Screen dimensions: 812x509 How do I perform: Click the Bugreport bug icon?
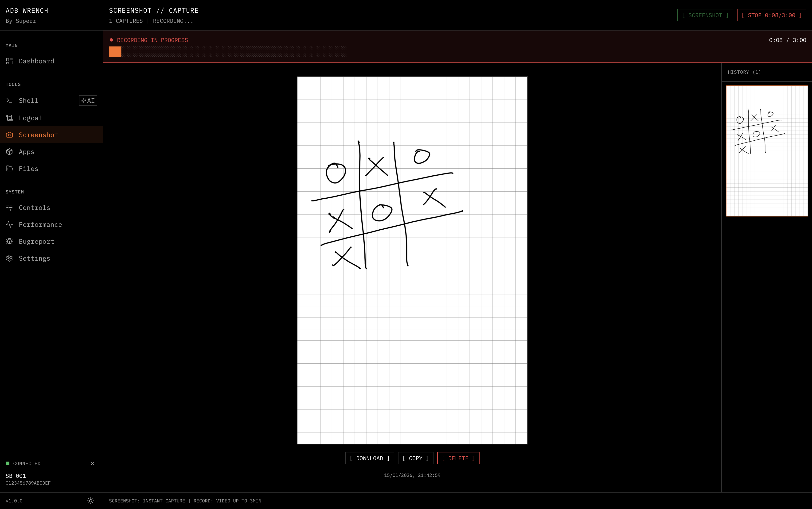pyautogui.click(x=9, y=241)
